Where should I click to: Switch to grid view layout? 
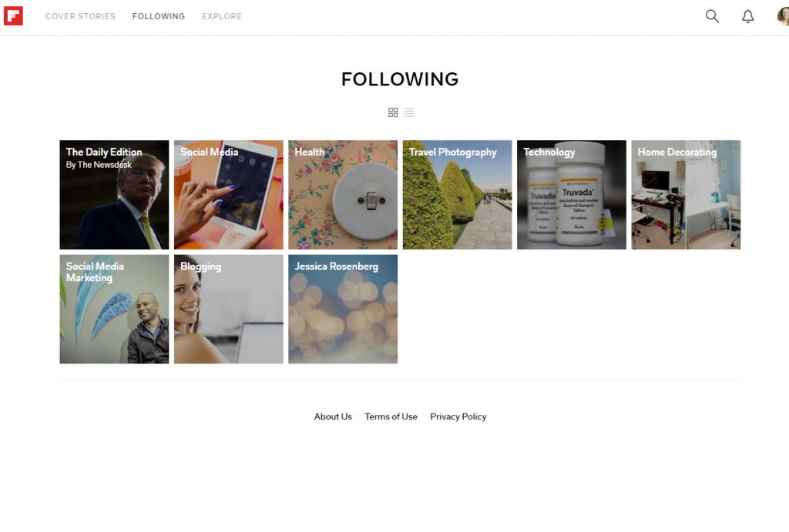pos(393,112)
